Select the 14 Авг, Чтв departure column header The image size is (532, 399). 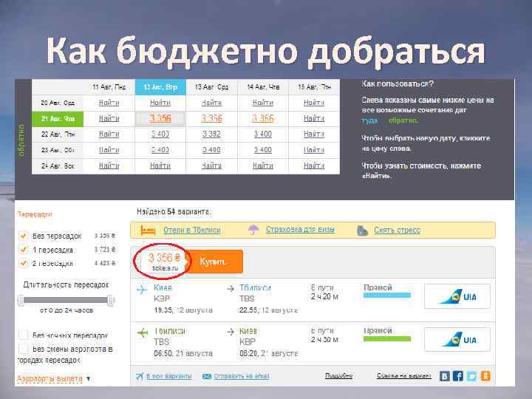(x=263, y=87)
